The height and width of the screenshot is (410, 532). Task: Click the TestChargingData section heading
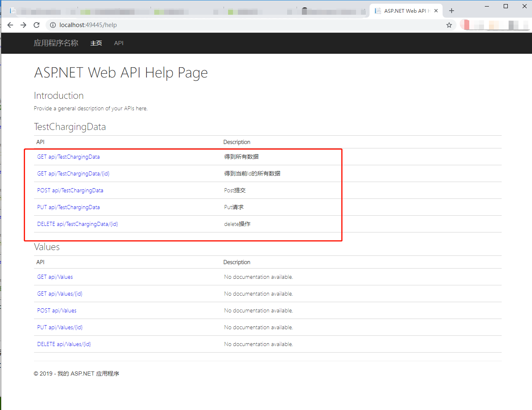click(70, 127)
